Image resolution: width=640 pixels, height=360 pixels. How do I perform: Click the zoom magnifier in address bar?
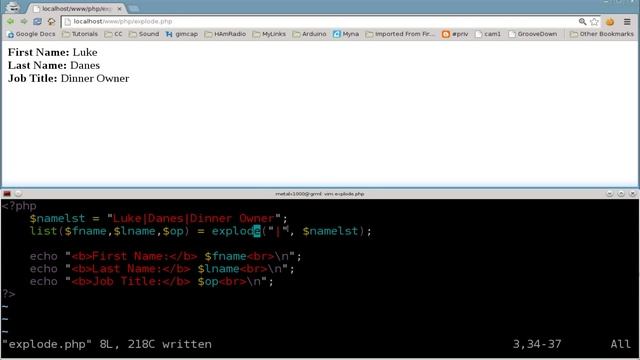582,22
